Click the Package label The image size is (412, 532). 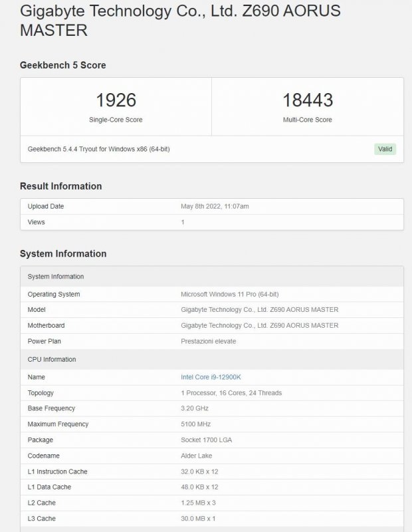pyautogui.click(x=41, y=440)
